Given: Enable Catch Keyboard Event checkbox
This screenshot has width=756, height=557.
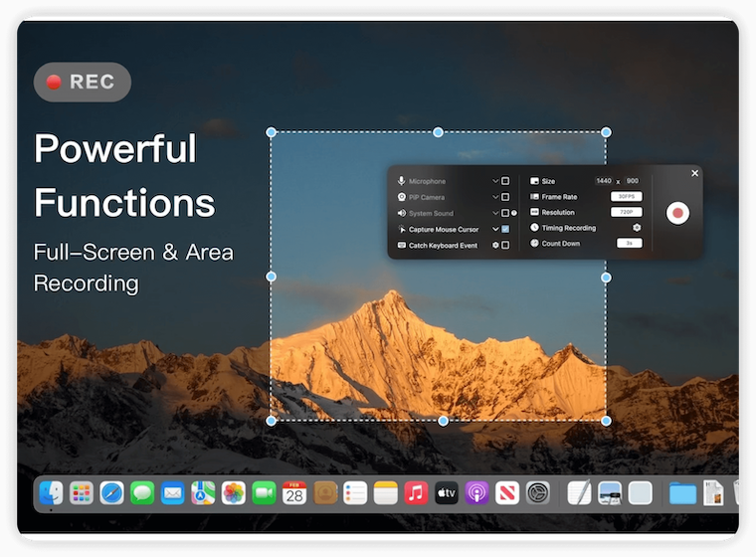Looking at the screenshot, I should click(x=505, y=245).
